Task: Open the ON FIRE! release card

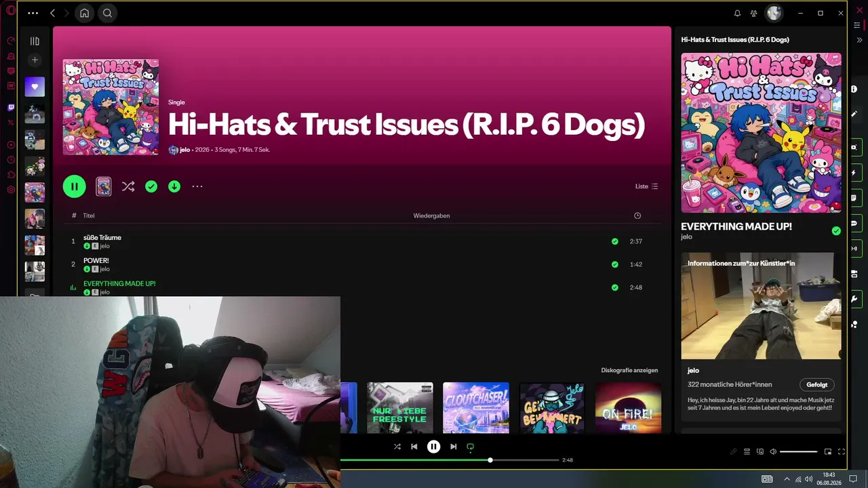Action: pyautogui.click(x=628, y=407)
